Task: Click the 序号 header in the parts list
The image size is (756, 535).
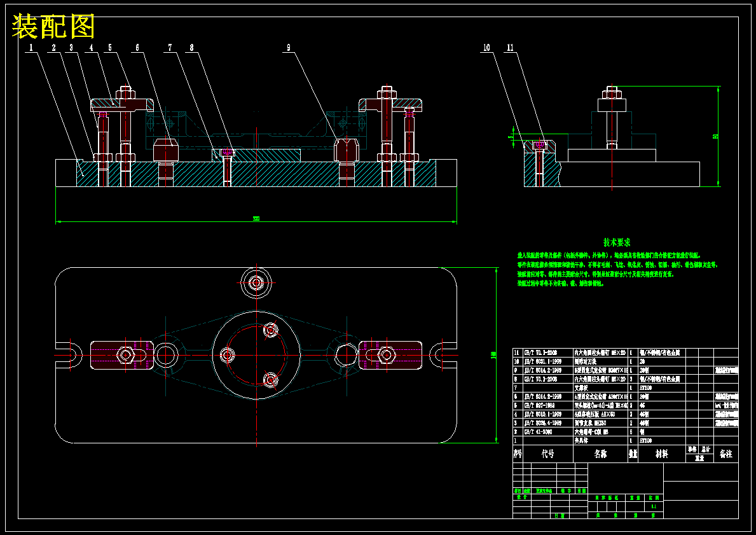Action: (x=518, y=454)
